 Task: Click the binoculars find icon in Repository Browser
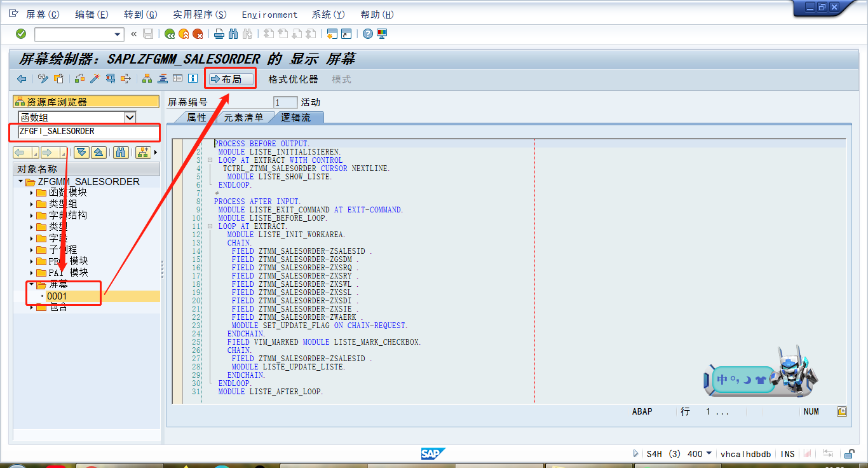point(121,153)
